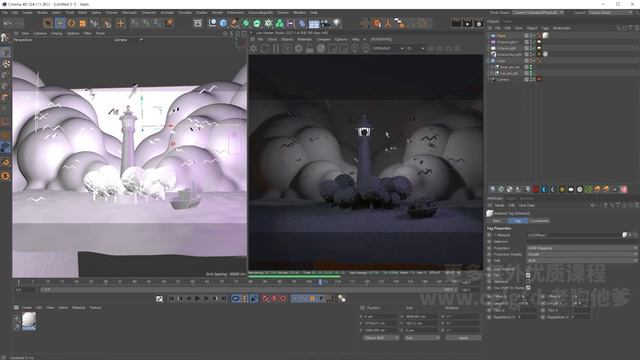Click Render to Picture Viewer icon
The height and width of the screenshot is (360, 640).
click(x=467, y=24)
